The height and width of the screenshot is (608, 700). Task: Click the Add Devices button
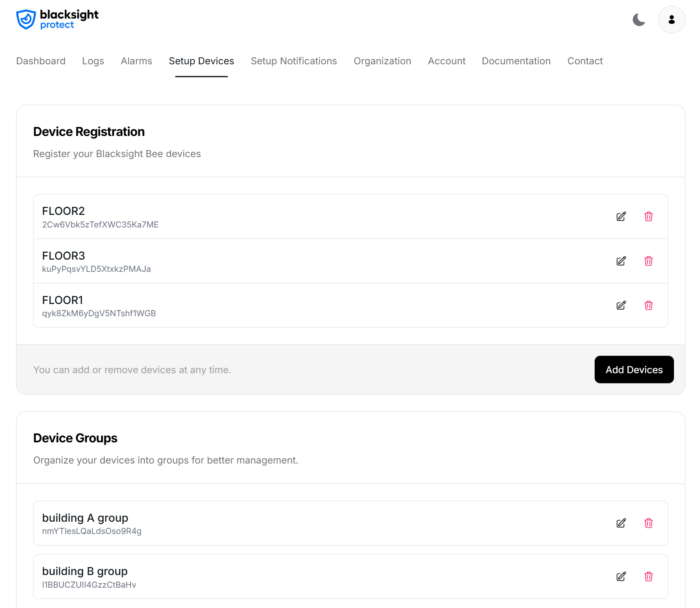[634, 370]
